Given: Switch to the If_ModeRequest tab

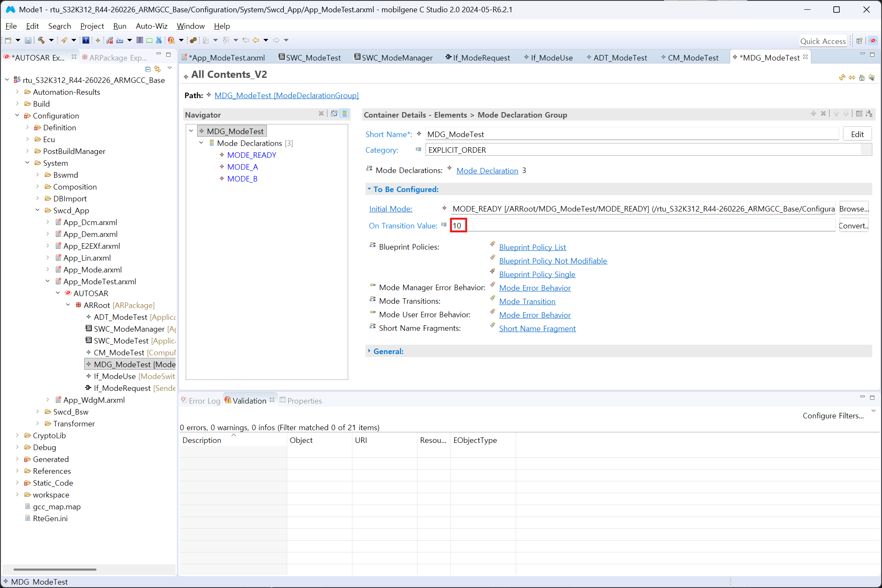Looking at the screenshot, I should (478, 58).
